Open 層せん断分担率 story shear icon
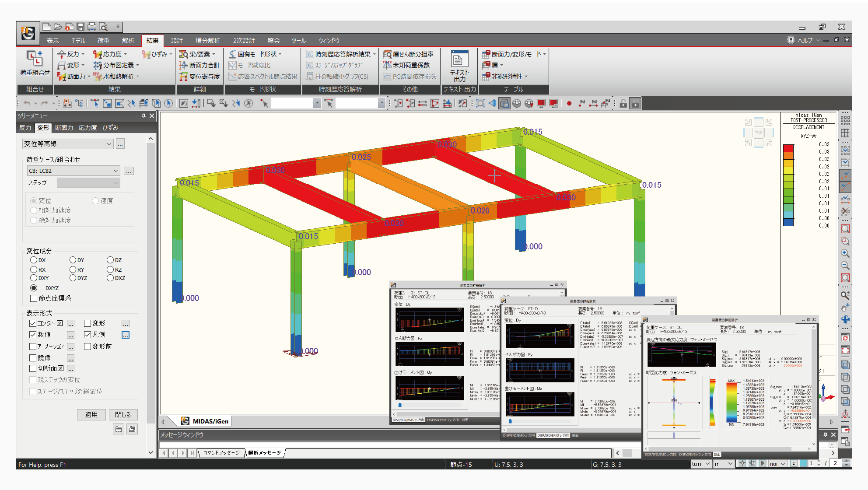 [387, 54]
